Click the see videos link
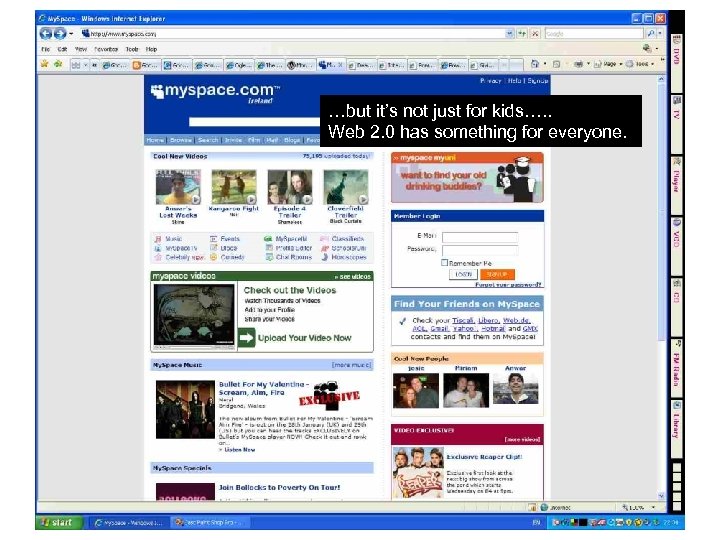This screenshot has width=720, height=540. coord(353,276)
